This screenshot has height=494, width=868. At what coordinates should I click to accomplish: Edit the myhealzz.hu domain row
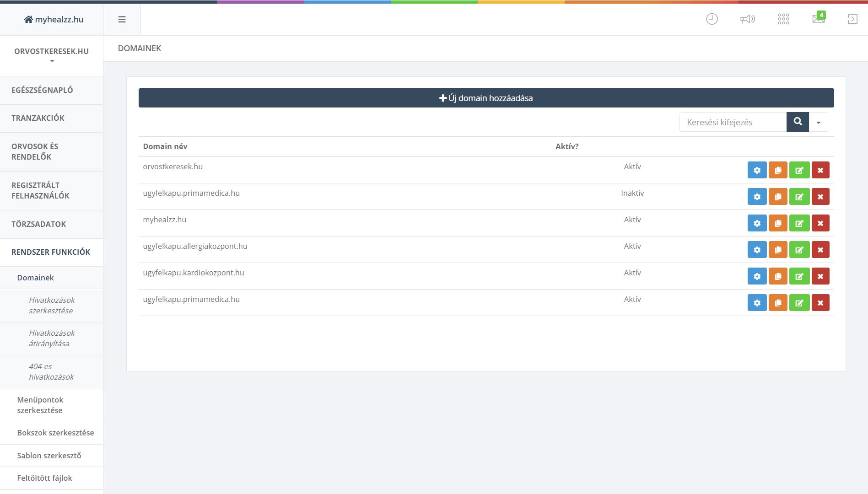[799, 223]
